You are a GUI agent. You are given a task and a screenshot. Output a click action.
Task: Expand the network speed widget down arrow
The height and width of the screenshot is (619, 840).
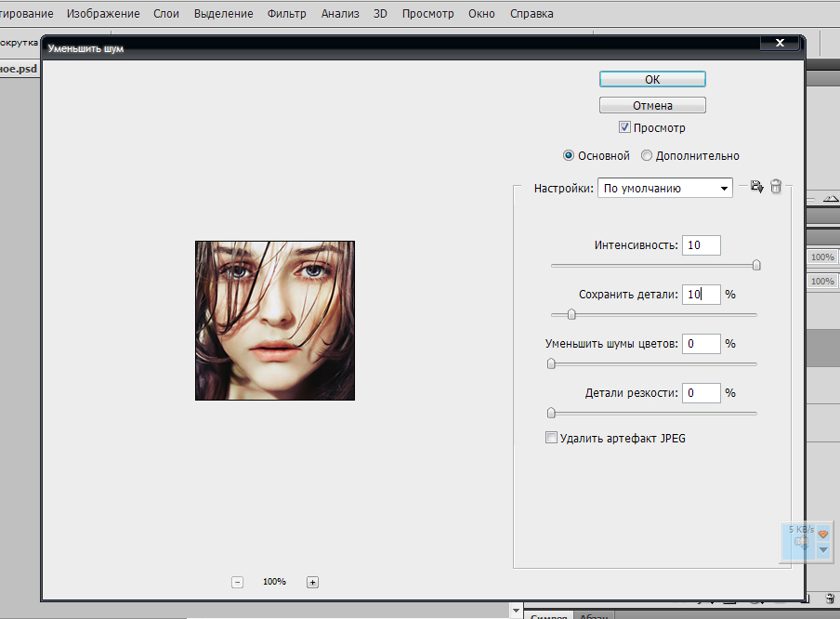point(823,550)
